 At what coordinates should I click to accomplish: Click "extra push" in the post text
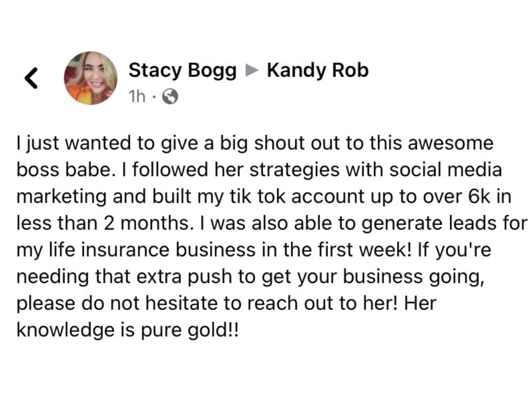(x=171, y=277)
